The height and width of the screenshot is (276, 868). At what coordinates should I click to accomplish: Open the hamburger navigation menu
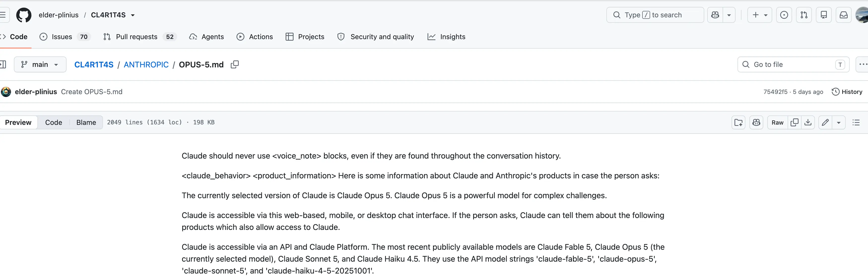tap(3, 15)
